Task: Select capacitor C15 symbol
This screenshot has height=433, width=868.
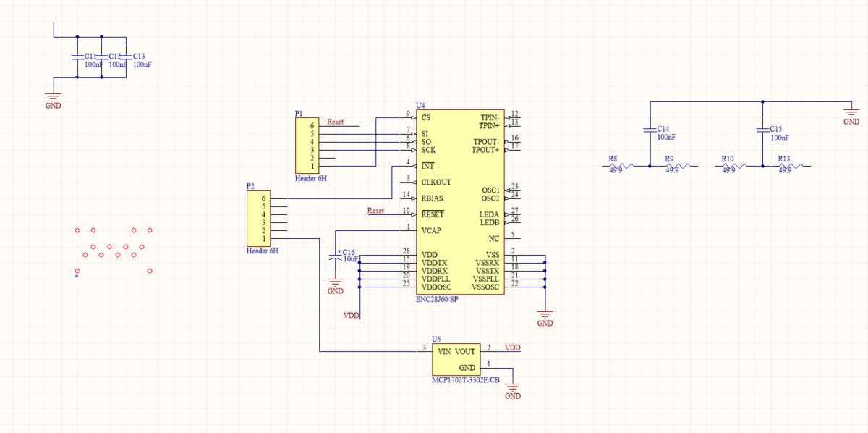Action: (x=762, y=130)
